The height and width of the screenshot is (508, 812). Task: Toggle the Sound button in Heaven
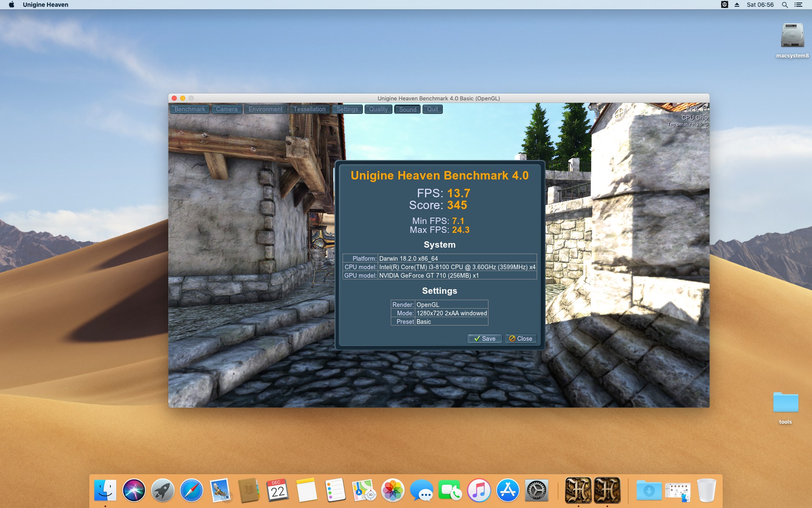[407, 109]
